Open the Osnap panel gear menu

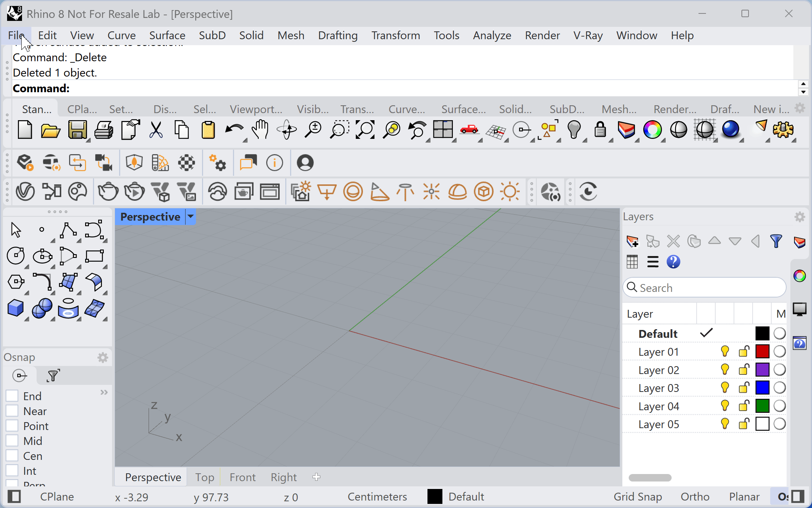(103, 358)
